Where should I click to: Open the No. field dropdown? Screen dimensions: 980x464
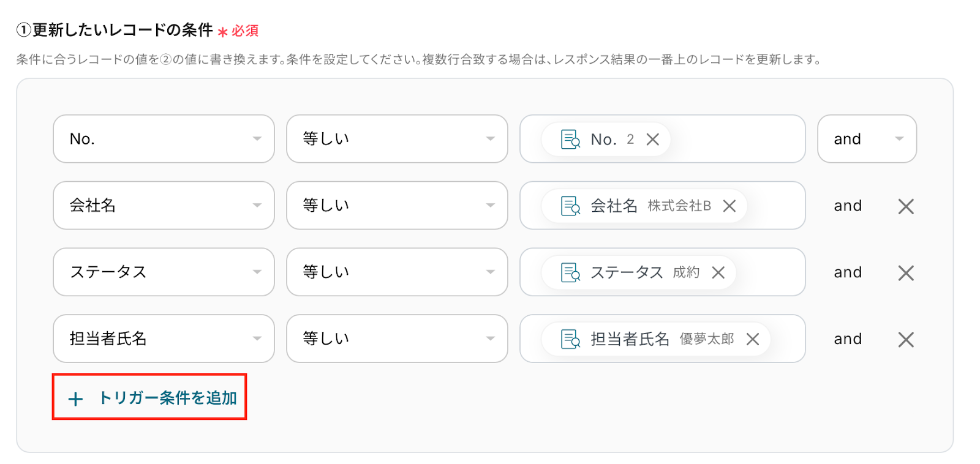click(164, 139)
